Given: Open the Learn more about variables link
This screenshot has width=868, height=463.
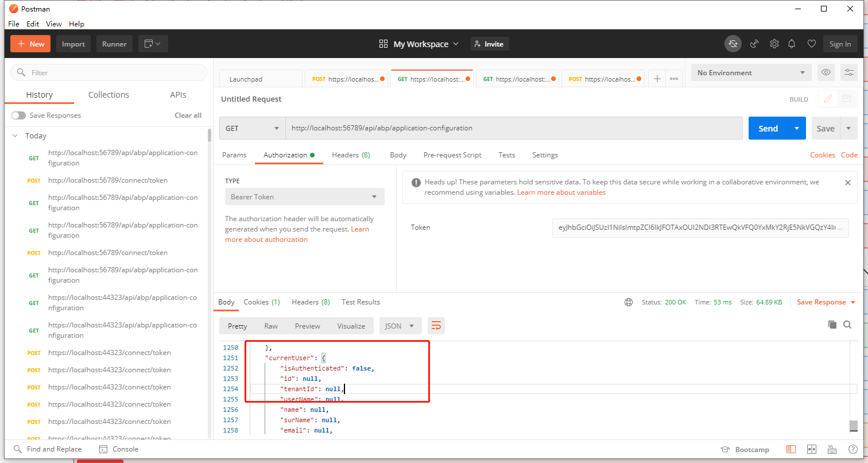Looking at the screenshot, I should (561, 192).
